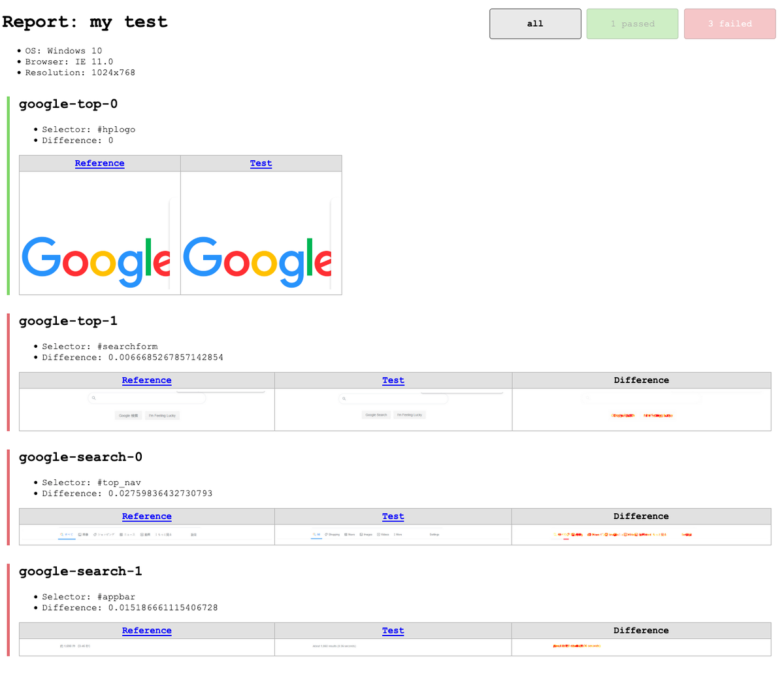Filter results with the 1 passed button
The image size is (784, 678).
pyautogui.click(x=632, y=24)
